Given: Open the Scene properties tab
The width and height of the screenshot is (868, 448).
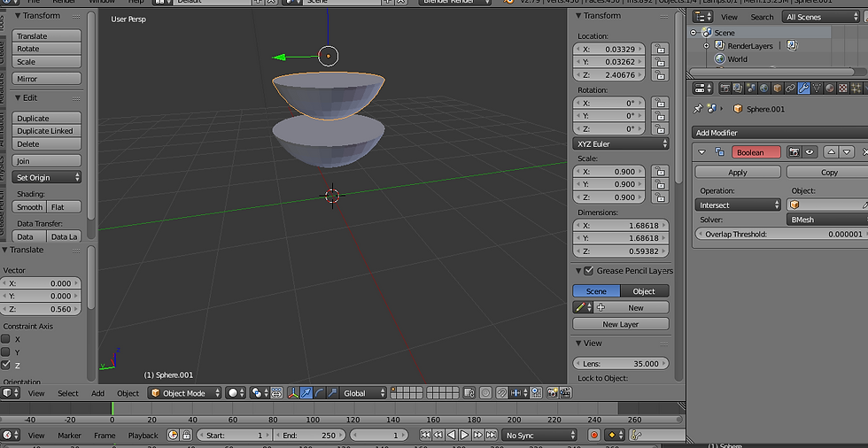Looking at the screenshot, I should pyautogui.click(x=751, y=88).
